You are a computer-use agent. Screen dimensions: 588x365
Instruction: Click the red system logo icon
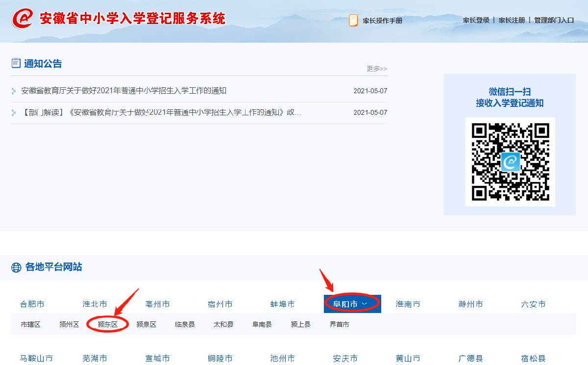click(23, 19)
